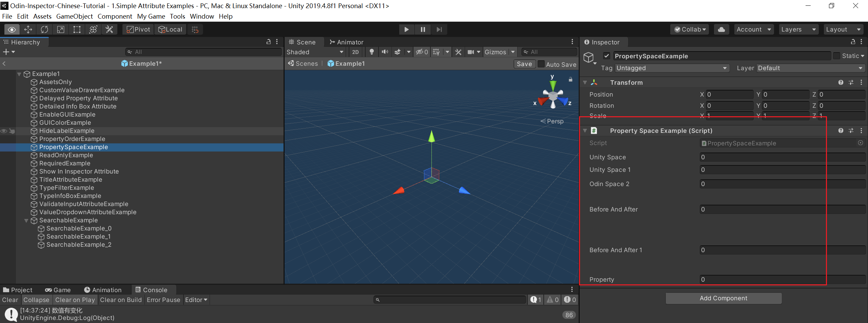Toggle scene grid visibility icon
The height and width of the screenshot is (323, 868).
[437, 52]
